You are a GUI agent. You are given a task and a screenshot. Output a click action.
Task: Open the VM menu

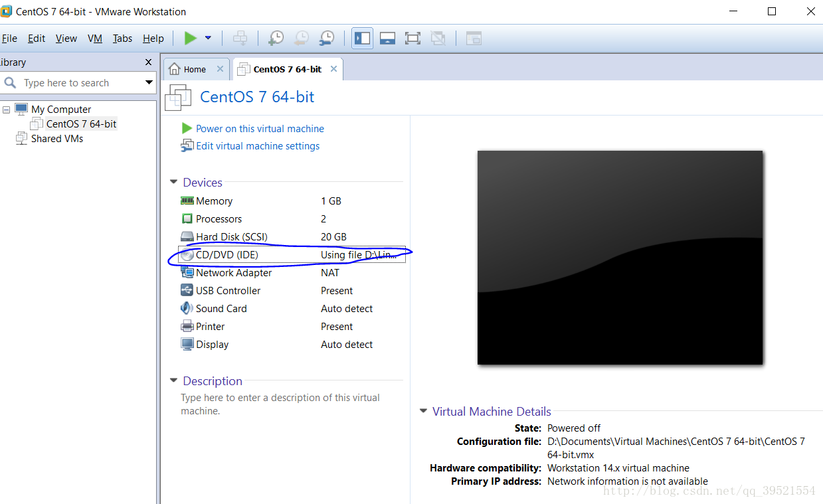[95, 39]
